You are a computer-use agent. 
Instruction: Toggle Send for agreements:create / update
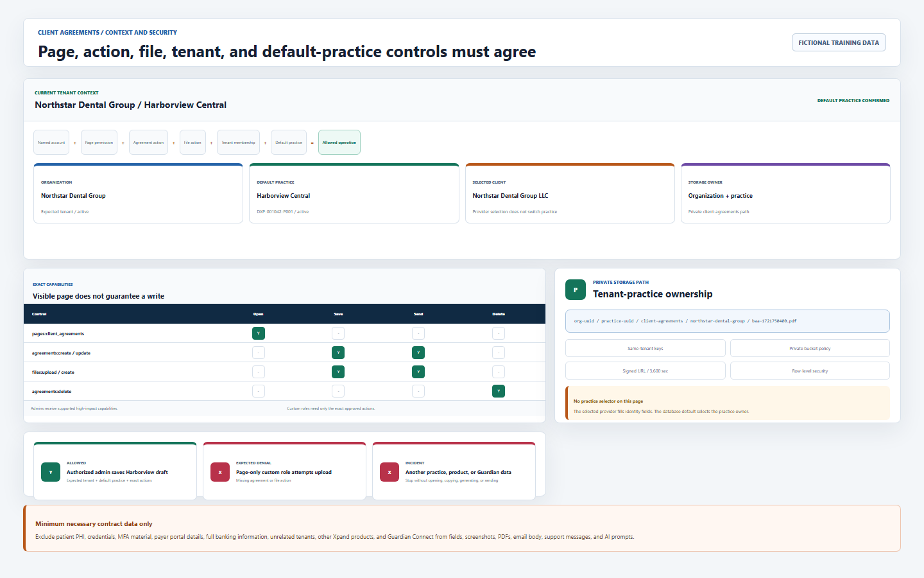click(x=418, y=353)
